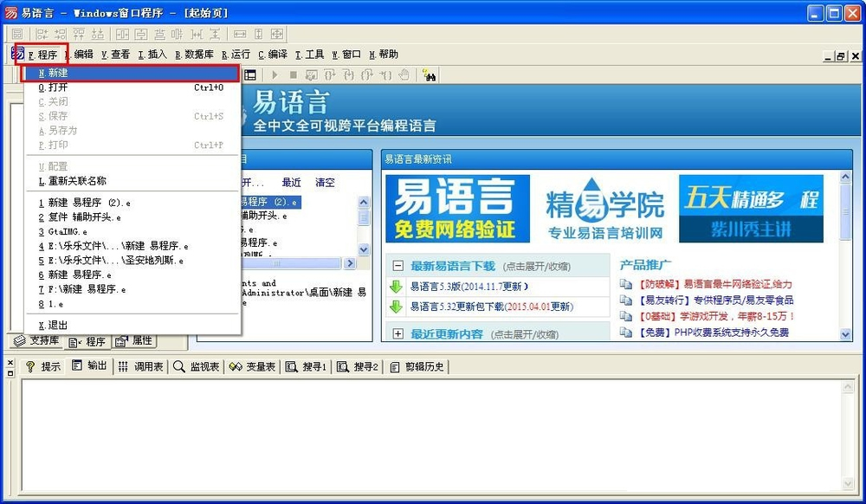Click the same-height icon in top toolbar
The image size is (866, 504).
click(x=258, y=35)
